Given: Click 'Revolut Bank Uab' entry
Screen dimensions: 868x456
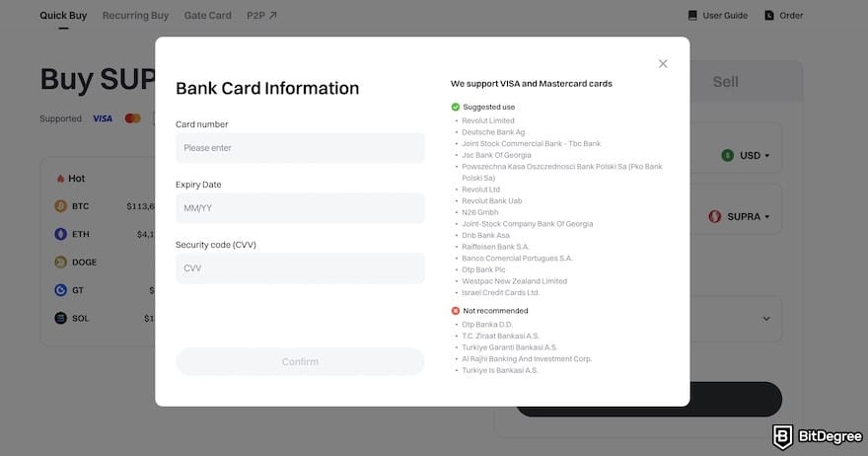Looking at the screenshot, I should coord(491,201).
